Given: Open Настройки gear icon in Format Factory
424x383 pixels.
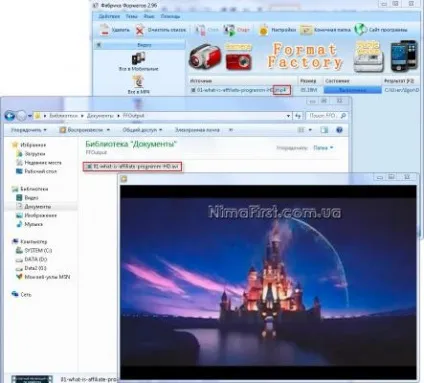Looking at the screenshot, I should 263,30.
